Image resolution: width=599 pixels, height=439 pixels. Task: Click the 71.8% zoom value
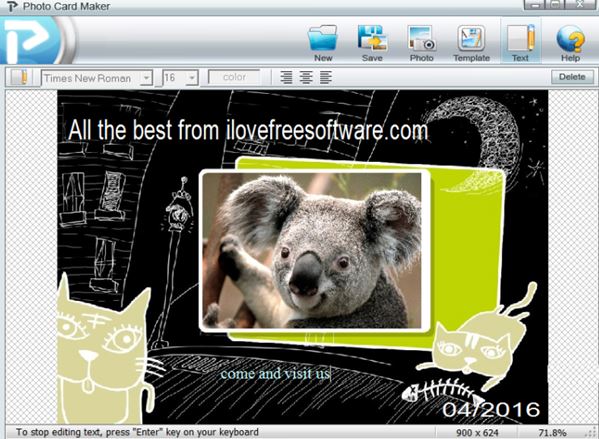click(552, 433)
